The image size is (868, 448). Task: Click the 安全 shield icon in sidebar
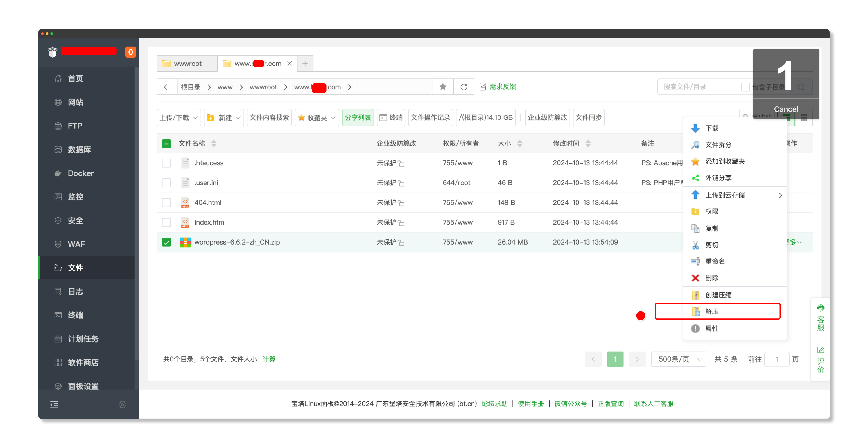coord(58,220)
